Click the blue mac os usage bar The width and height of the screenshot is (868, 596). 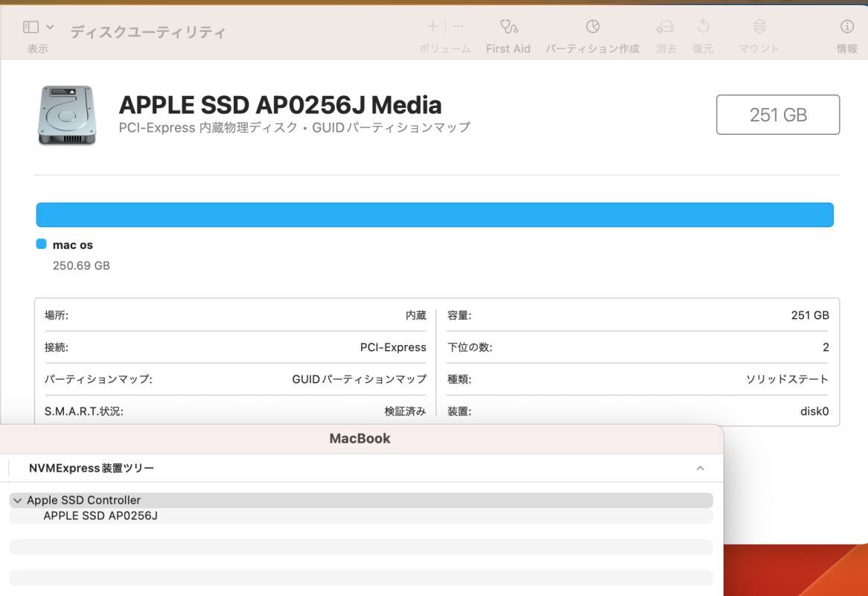coord(434,214)
